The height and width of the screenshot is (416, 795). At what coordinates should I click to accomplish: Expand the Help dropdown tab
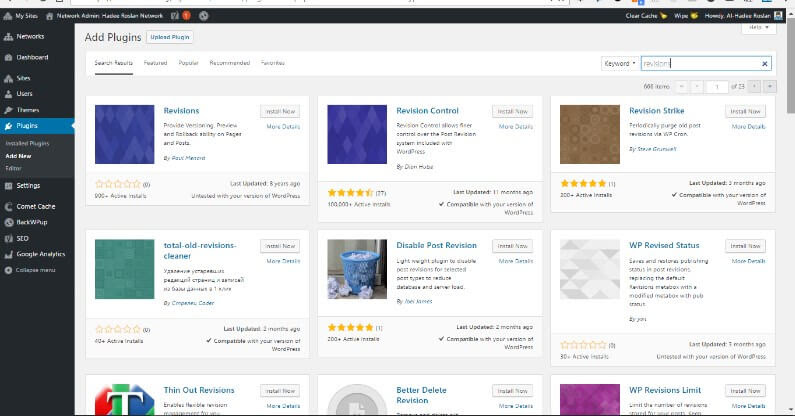click(x=759, y=28)
